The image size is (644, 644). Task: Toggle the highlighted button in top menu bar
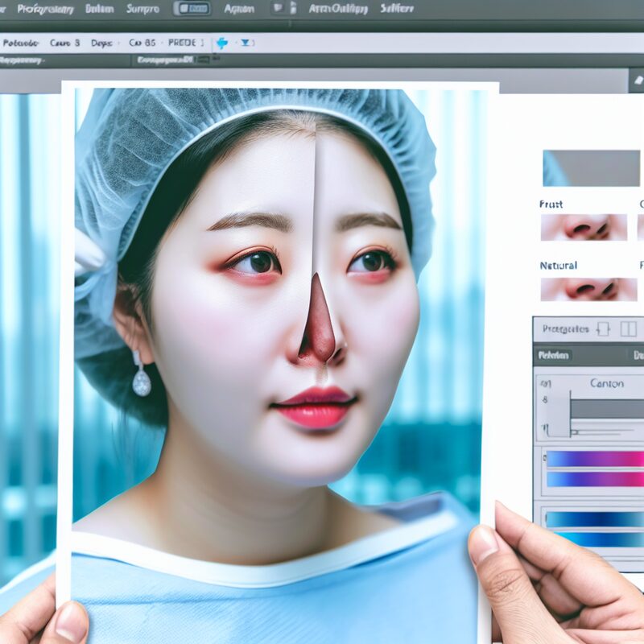[x=192, y=9]
